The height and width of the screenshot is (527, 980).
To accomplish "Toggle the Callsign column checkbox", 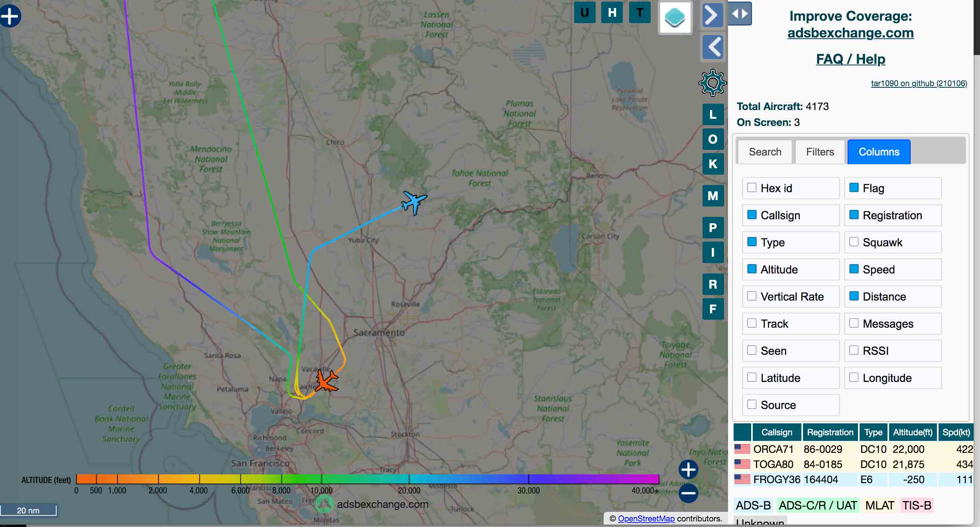I will 752,214.
